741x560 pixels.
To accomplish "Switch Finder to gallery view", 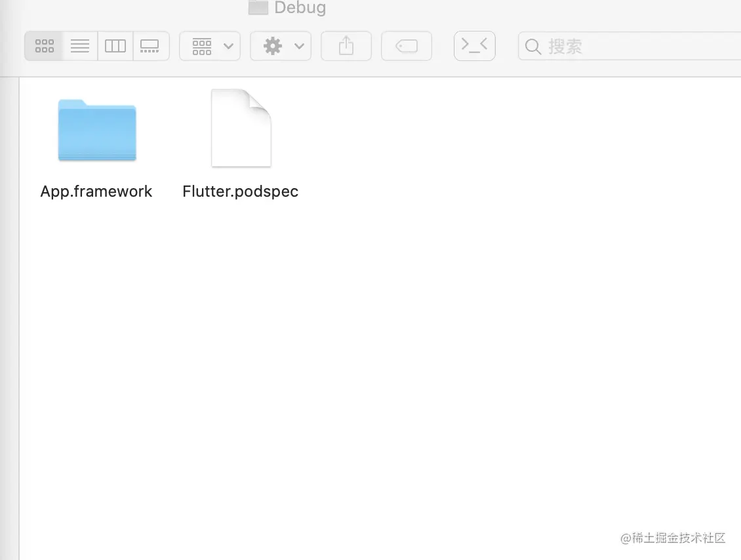I will click(x=151, y=46).
